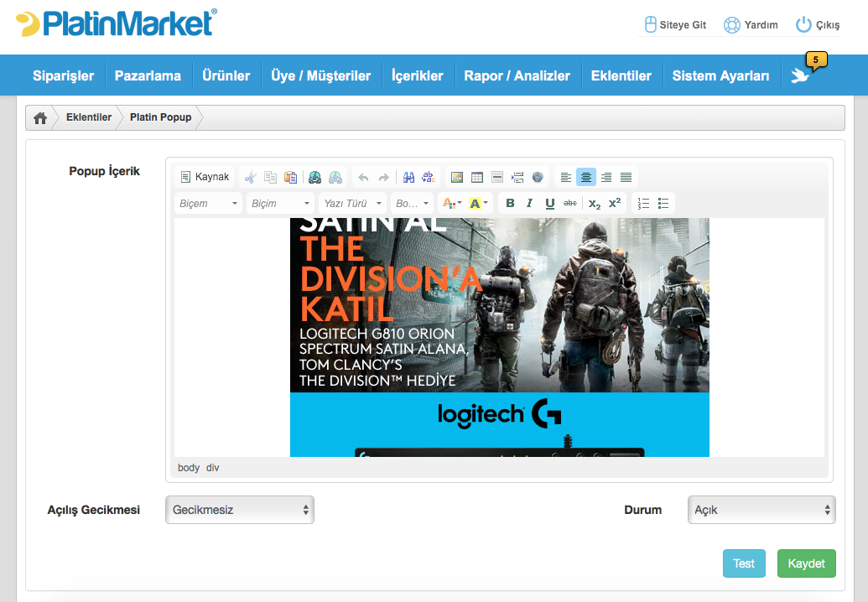
Task: Open the text color picker
Action: (452, 204)
